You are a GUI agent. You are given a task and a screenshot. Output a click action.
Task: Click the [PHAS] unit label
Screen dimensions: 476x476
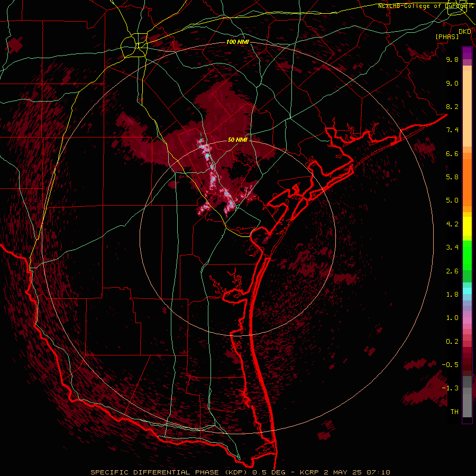(x=447, y=36)
